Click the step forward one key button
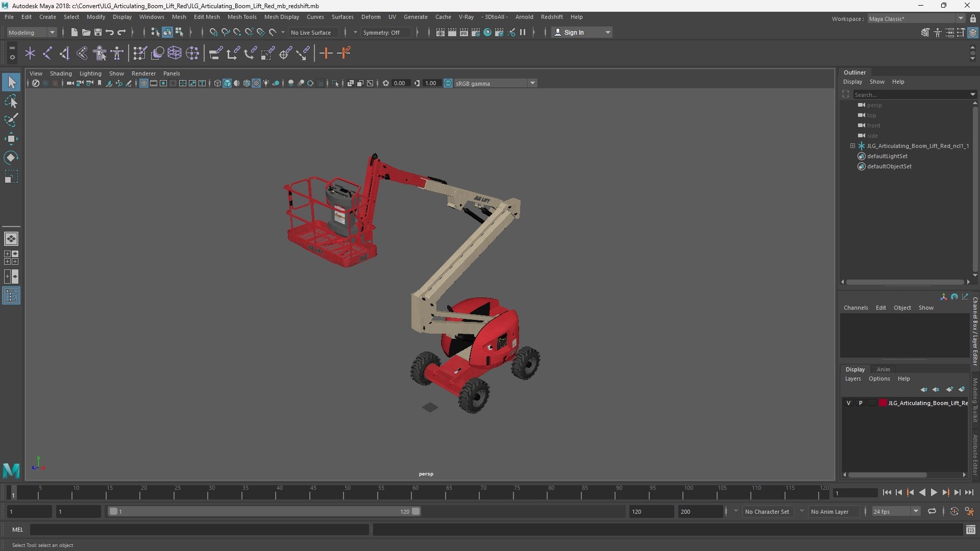 click(945, 492)
